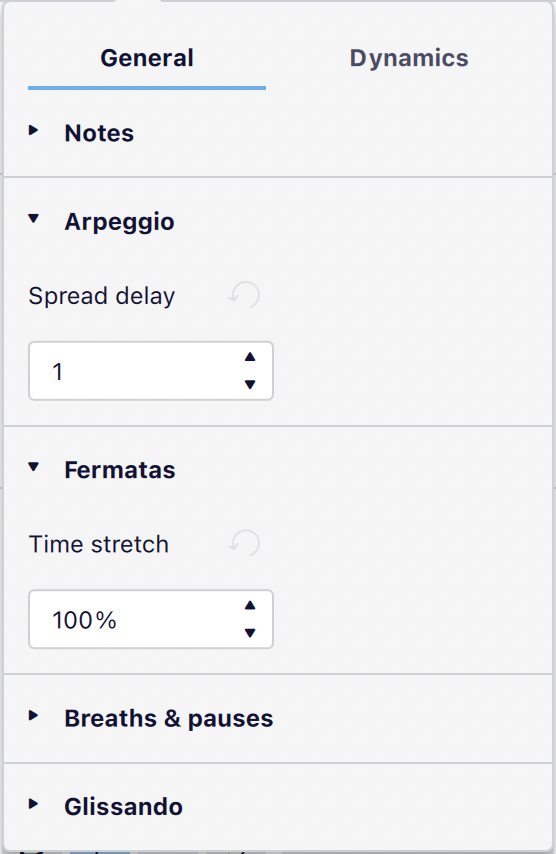
Task: Increase Spread delay with up arrow
Action: (250, 357)
